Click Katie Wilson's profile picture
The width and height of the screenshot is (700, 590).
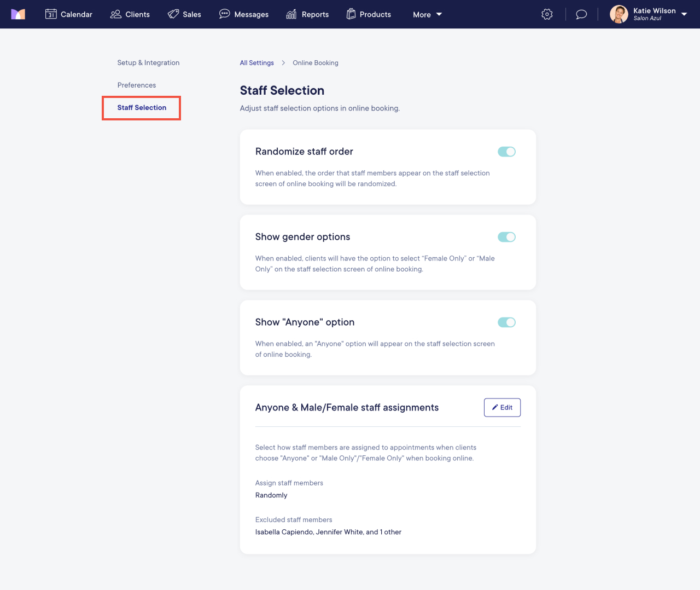tap(619, 14)
